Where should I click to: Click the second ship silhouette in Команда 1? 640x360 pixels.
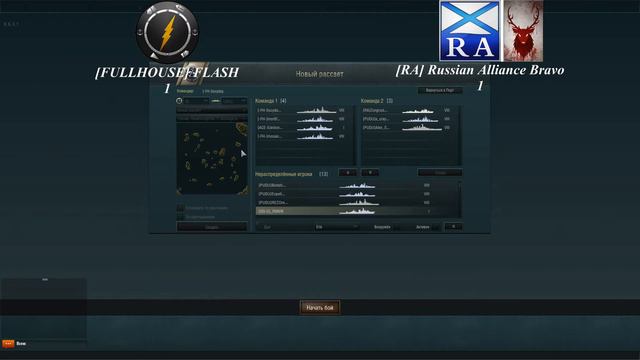315,119
